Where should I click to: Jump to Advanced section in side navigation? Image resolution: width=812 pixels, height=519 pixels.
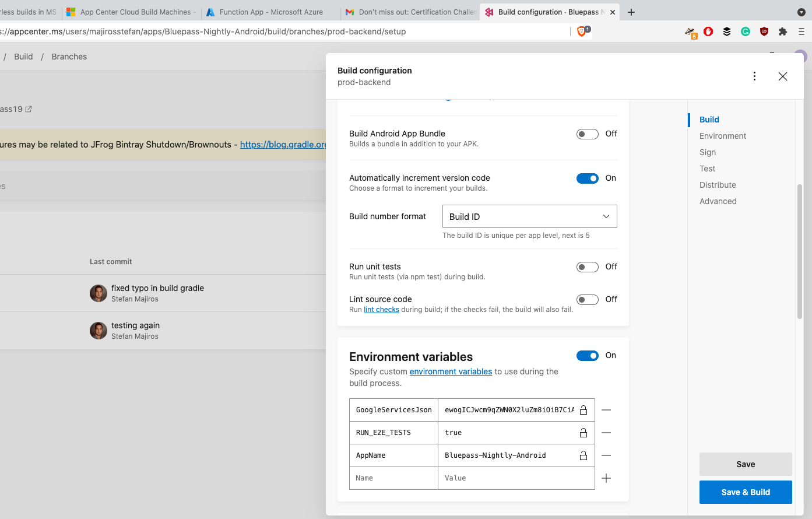tap(718, 201)
